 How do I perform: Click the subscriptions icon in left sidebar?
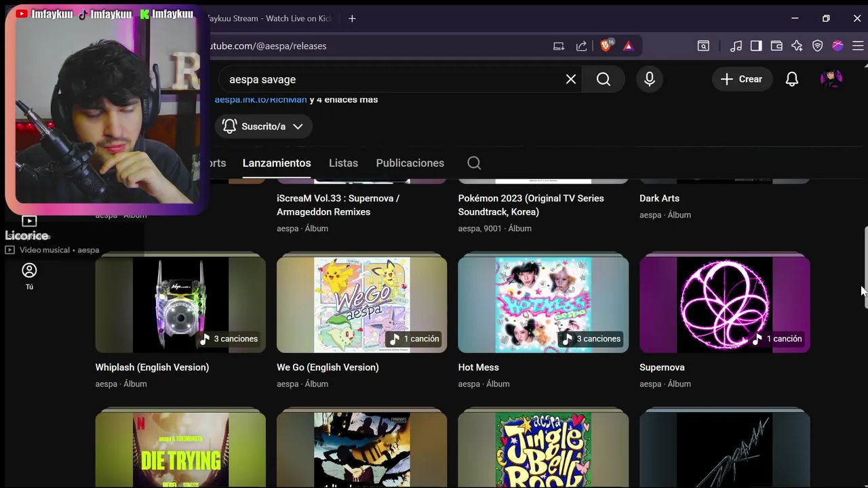point(29,221)
